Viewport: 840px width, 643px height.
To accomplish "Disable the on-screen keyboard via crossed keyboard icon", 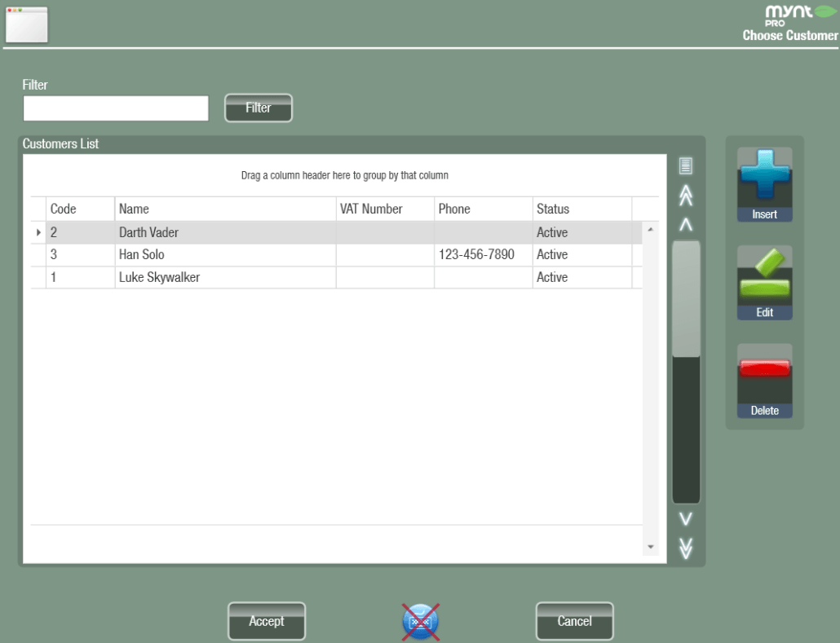I will [x=420, y=620].
